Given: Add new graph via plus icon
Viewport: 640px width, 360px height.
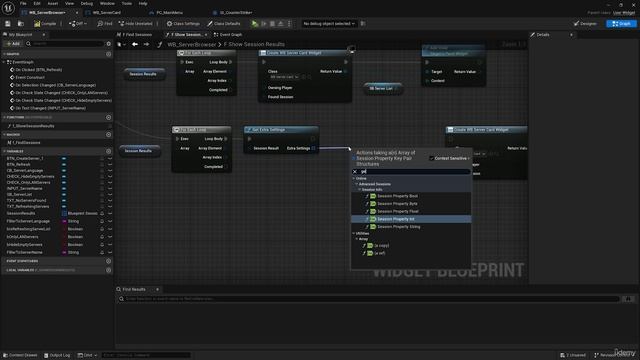Looking at the screenshot, I should pyautogui.click(x=109, y=54).
